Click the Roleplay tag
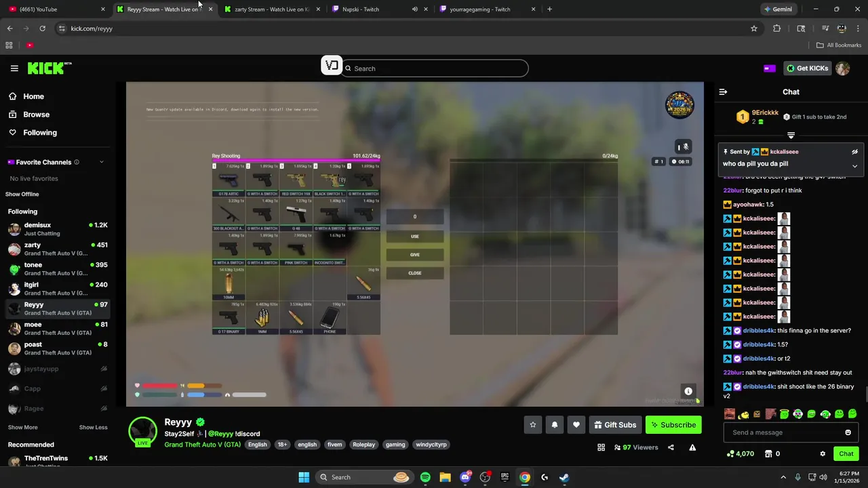 (363, 445)
